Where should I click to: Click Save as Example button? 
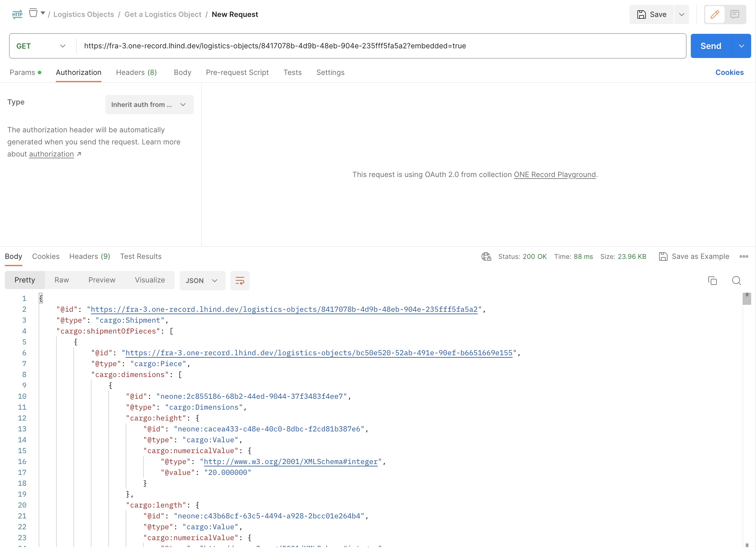(x=694, y=256)
